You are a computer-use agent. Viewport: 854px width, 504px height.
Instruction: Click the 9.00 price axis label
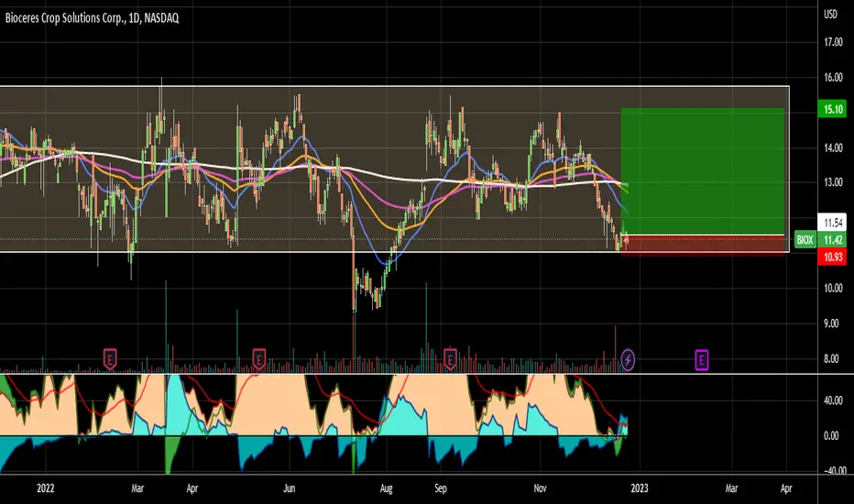click(833, 323)
